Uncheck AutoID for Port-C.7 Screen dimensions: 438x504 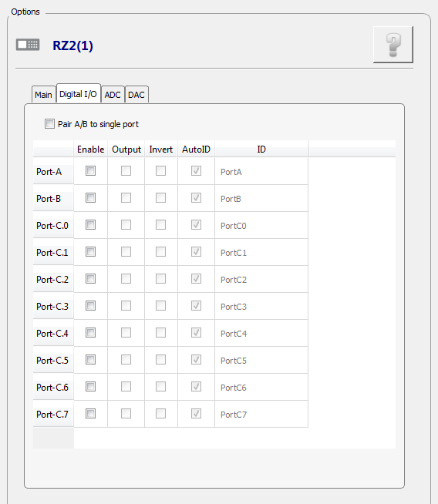click(x=196, y=414)
